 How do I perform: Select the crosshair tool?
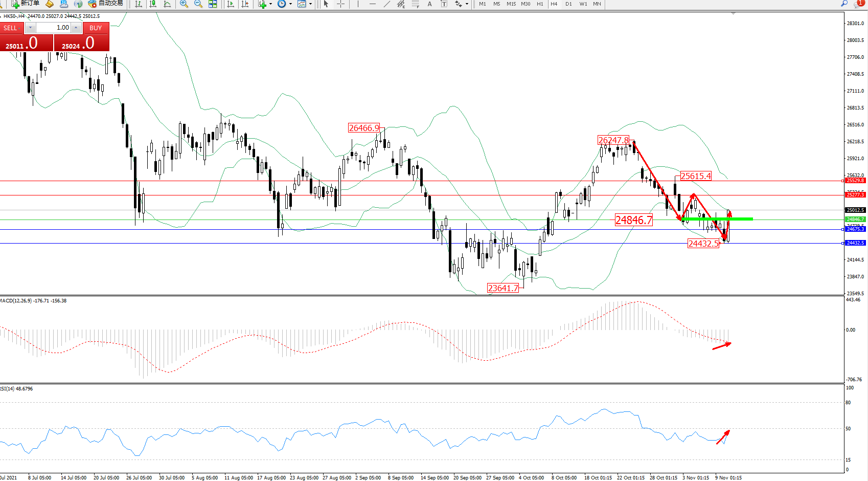point(340,4)
